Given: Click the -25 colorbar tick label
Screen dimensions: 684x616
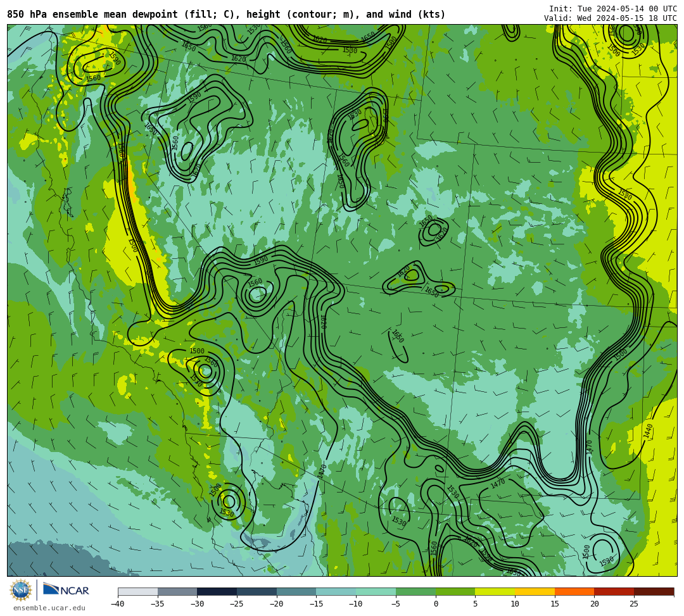Looking at the screenshot, I should pos(236,604).
